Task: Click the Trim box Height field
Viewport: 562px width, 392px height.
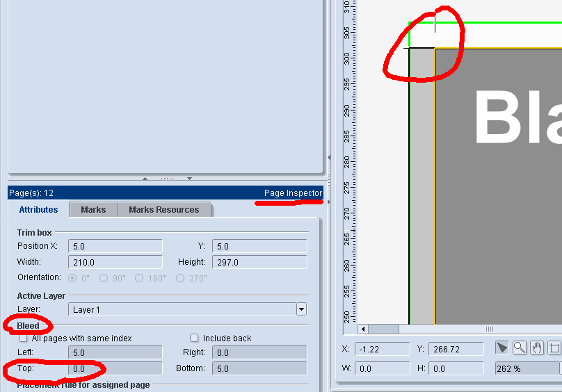Action: click(259, 262)
